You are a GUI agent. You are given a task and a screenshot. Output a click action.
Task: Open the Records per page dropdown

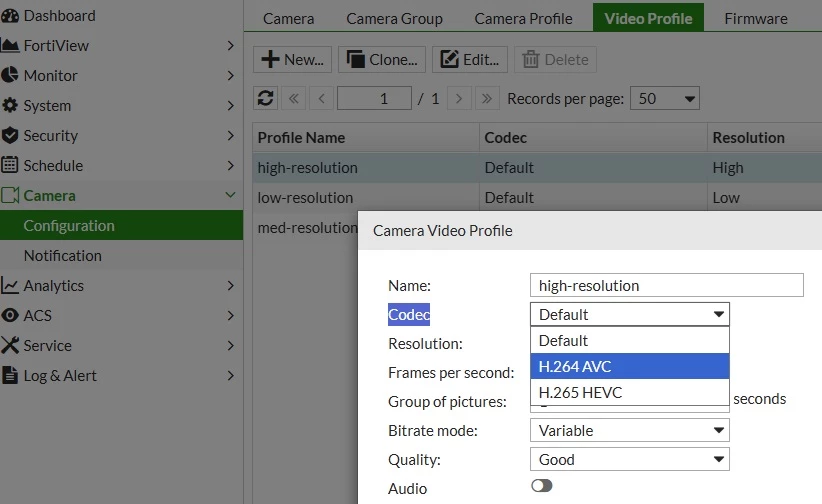(665, 98)
